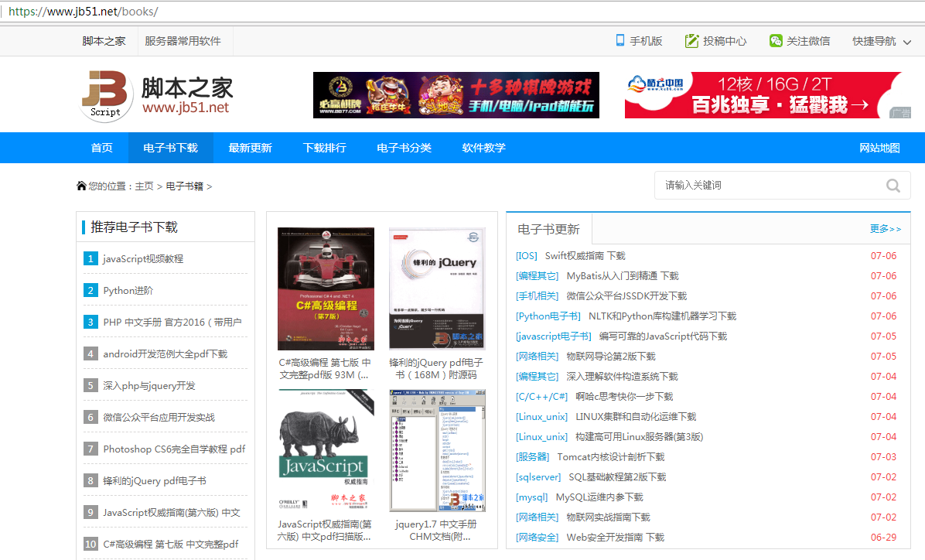The height and width of the screenshot is (560, 925).
Task: Open the 电子书下载 nav tab
Action: (170, 148)
